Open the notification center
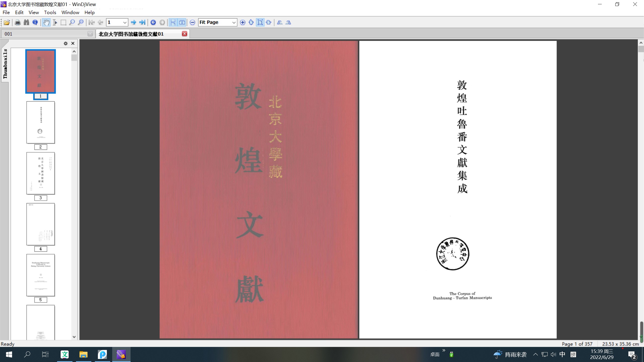The image size is (644, 362). tap(632, 355)
